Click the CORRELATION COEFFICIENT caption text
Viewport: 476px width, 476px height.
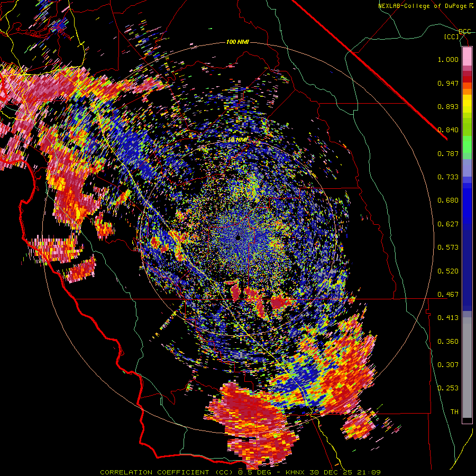click(154, 472)
